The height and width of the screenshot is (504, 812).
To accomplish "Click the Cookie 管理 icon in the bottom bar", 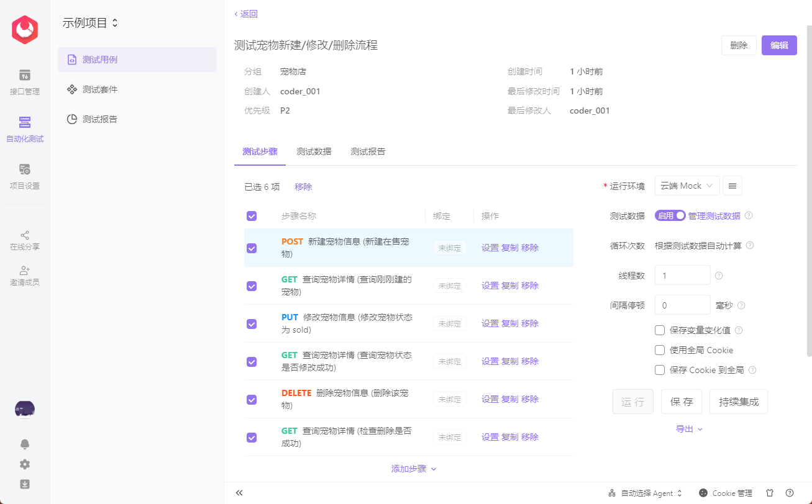I will (x=702, y=493).
